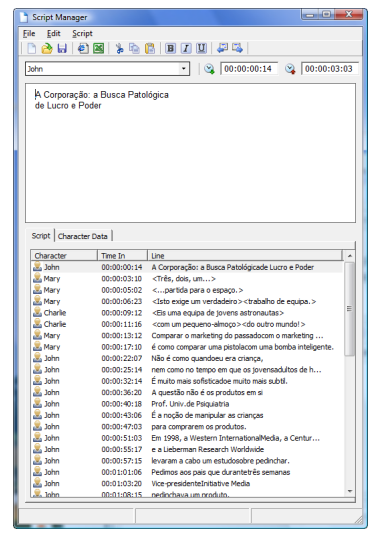Select the line 'e a Lieberman Research Worldwide'
This screenshot has height=537, width=377.
(x=187, y=449)
